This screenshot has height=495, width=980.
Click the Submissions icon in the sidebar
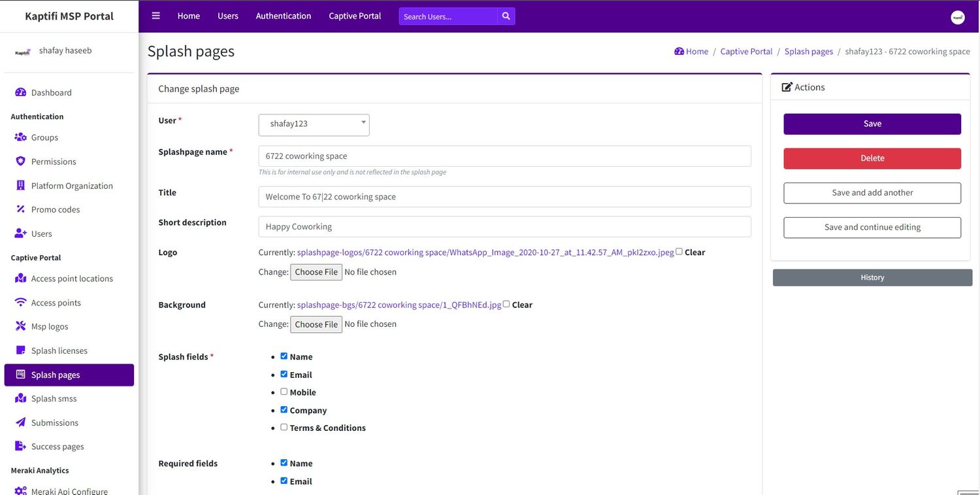click(21, 422)
